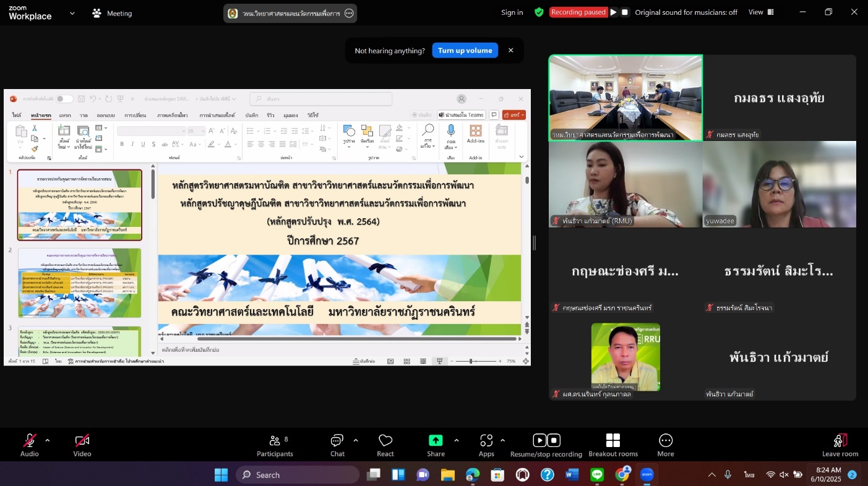
Task: Open the Participants panel
Action: point(275,445)
